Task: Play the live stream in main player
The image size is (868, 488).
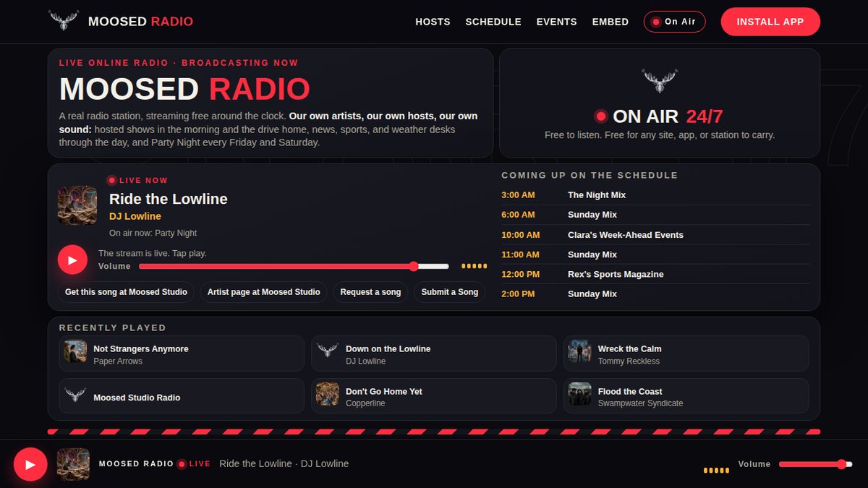Action: click(72, 260)
